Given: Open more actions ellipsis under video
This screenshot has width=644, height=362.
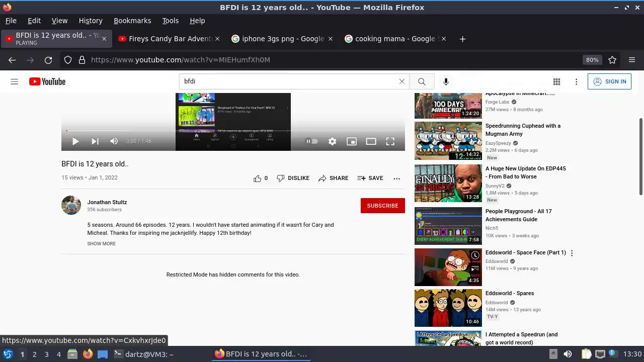Looking at the screenshot, I should (396, 178).
